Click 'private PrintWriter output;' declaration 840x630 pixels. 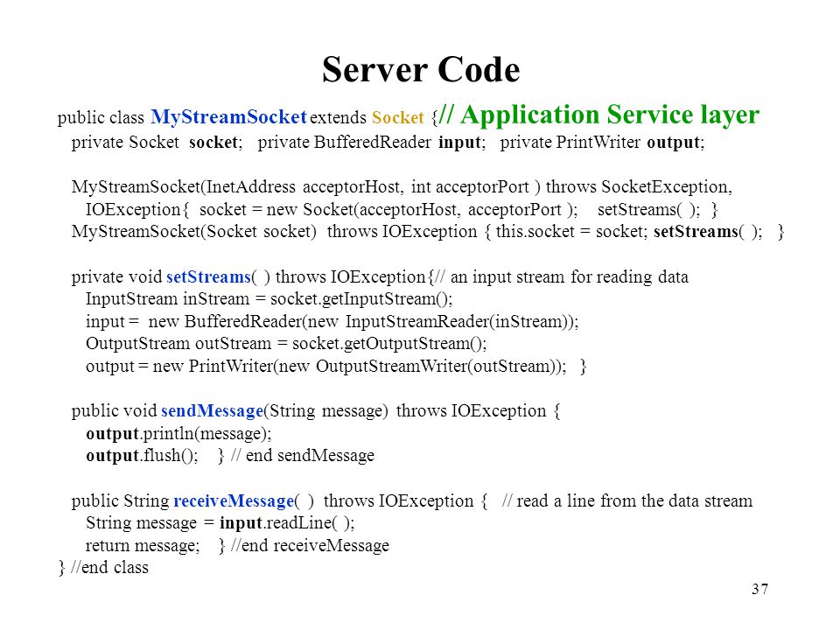pyautogui.click(x=602, y=142)
